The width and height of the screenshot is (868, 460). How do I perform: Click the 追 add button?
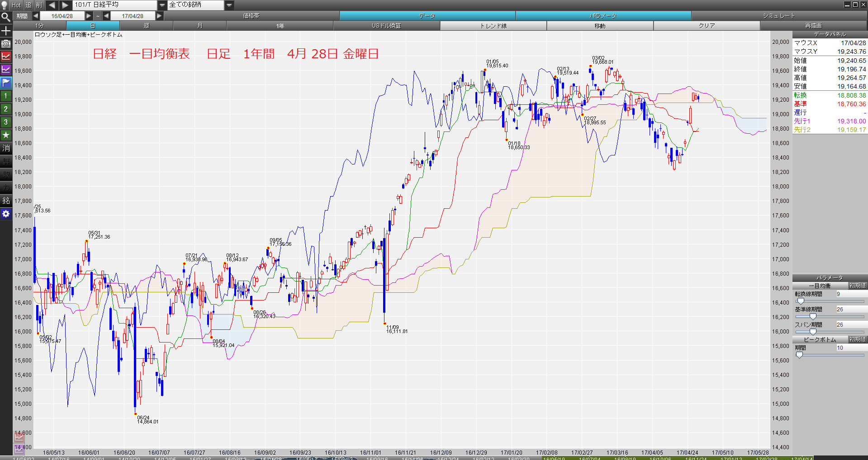pyautogui.click(x=28, y=5)
